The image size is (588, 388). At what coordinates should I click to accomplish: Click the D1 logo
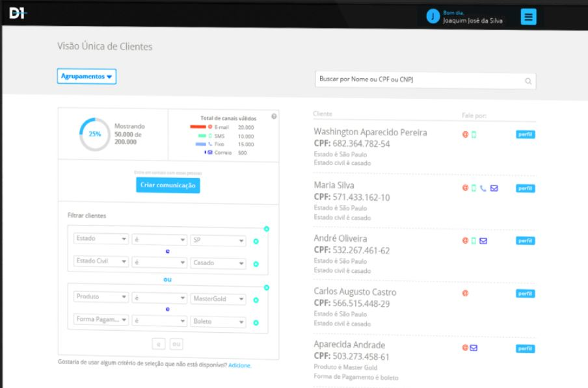pyautogui.click(x=18, y=13)
